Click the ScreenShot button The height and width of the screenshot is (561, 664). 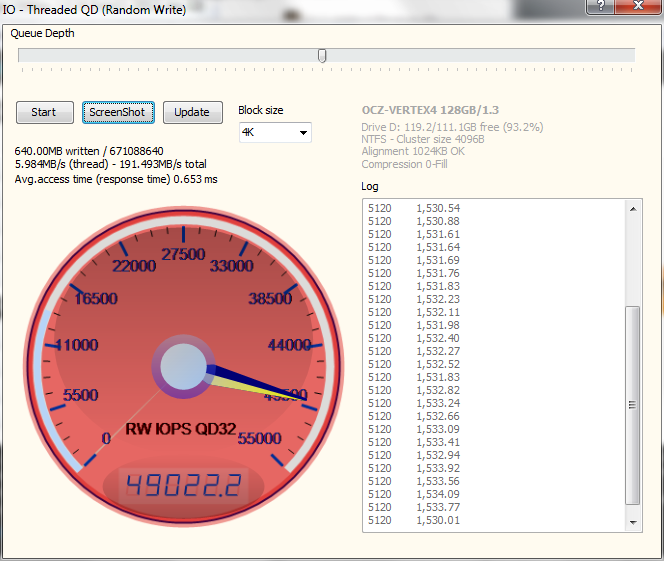tap(117, 112)
